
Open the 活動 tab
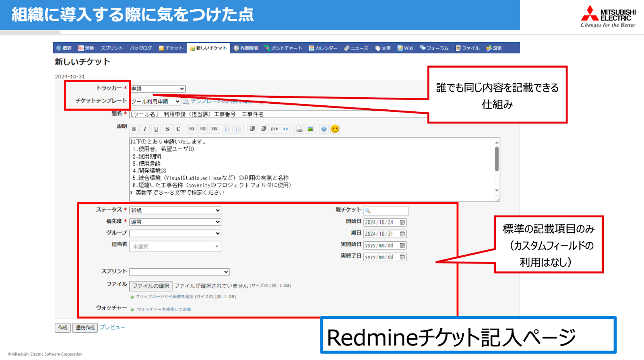pyautogui.click(x=86, y=48)
